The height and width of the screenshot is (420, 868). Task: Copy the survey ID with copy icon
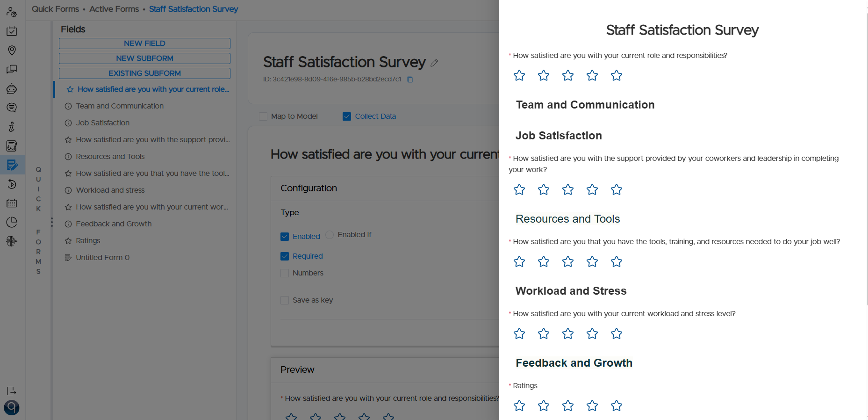[x=410, y=80]
